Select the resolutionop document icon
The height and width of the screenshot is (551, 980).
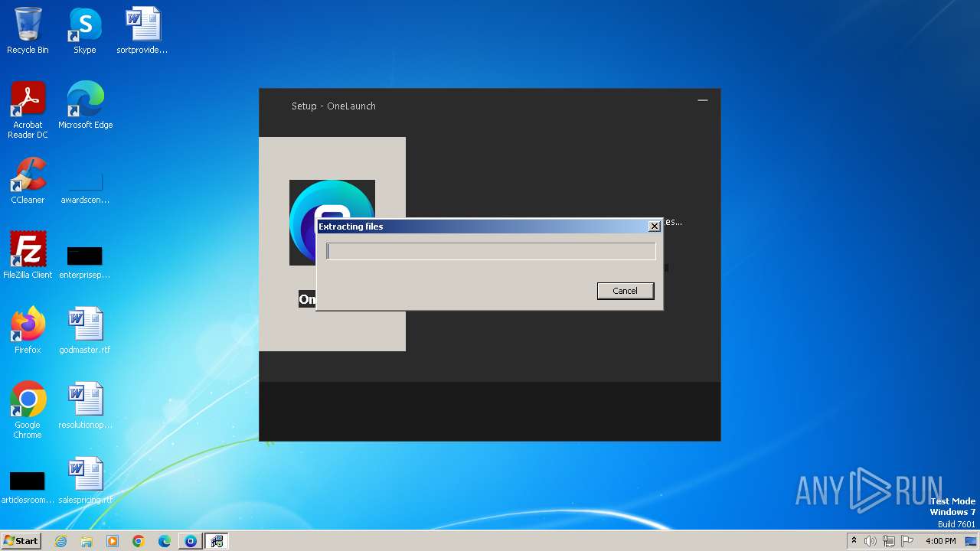click(85, 406)
